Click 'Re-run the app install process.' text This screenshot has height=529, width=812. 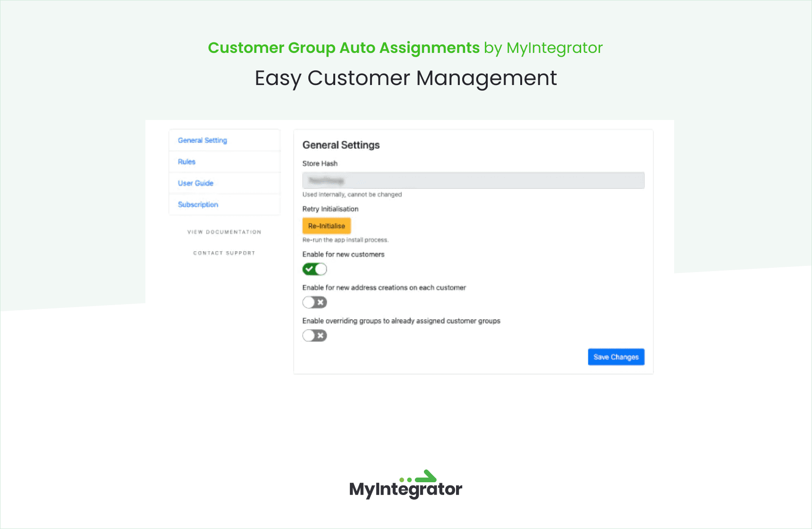pyautogui.click(x=346, y=240)
